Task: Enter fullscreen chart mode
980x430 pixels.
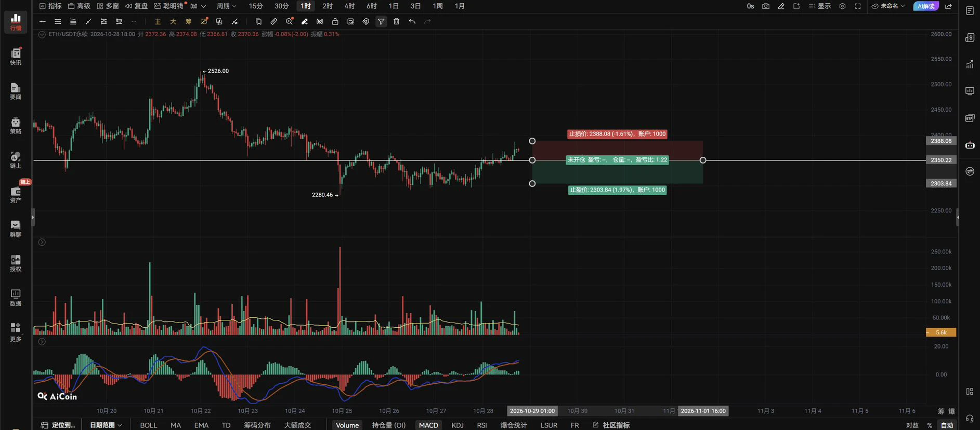Action: tap(858, 6)
